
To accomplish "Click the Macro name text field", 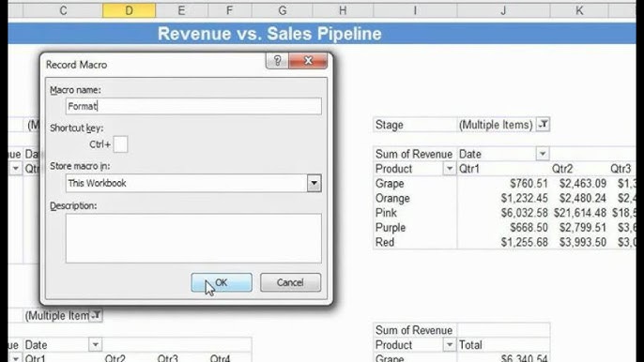I will [x=193, y=106].
